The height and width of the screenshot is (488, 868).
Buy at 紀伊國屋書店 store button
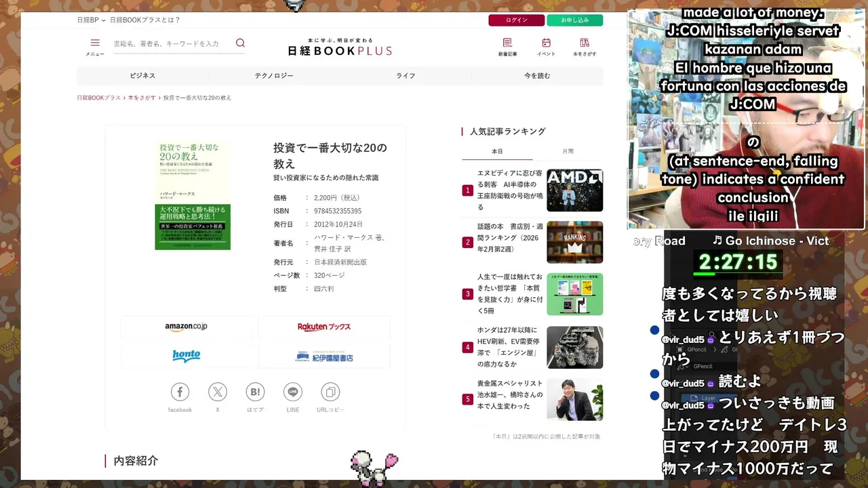point(324,357)
